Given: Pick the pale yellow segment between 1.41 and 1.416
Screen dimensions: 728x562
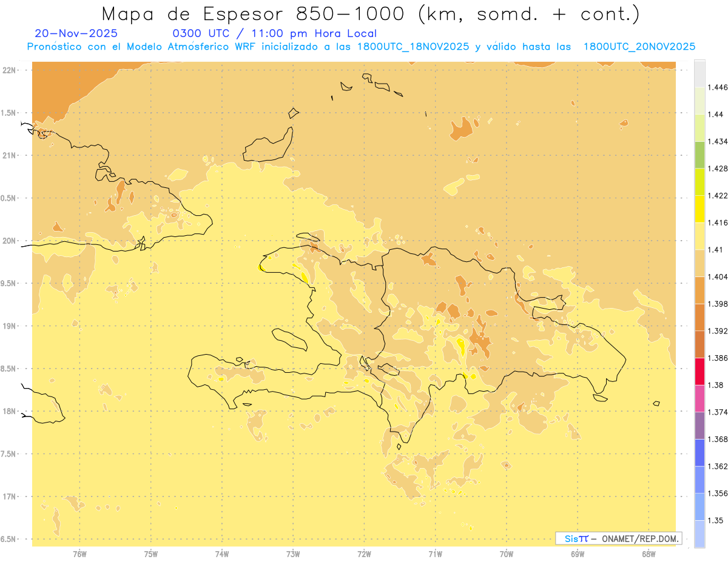Looking at the screenshot, I should (x=699, y=236).
